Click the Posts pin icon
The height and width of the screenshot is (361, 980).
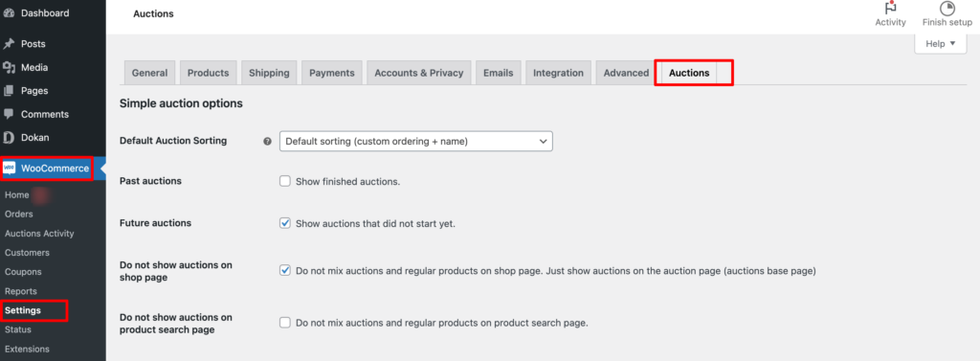[x=9, y=44]
